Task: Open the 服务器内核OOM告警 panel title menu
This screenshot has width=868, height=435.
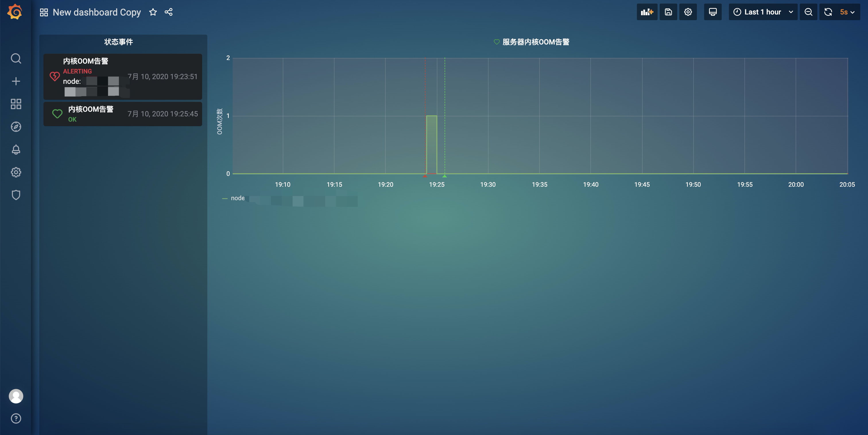Action: (x=536, y=42)
